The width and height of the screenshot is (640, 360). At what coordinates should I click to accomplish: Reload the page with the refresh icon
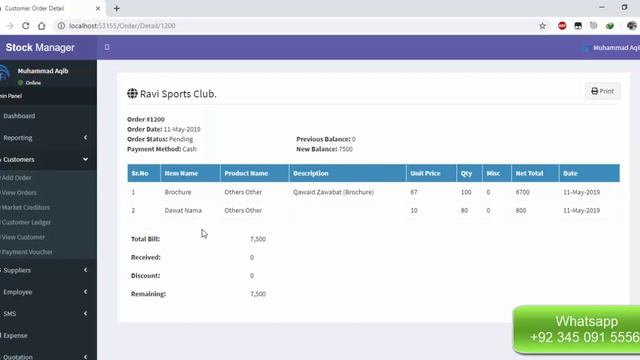(25, 26)
